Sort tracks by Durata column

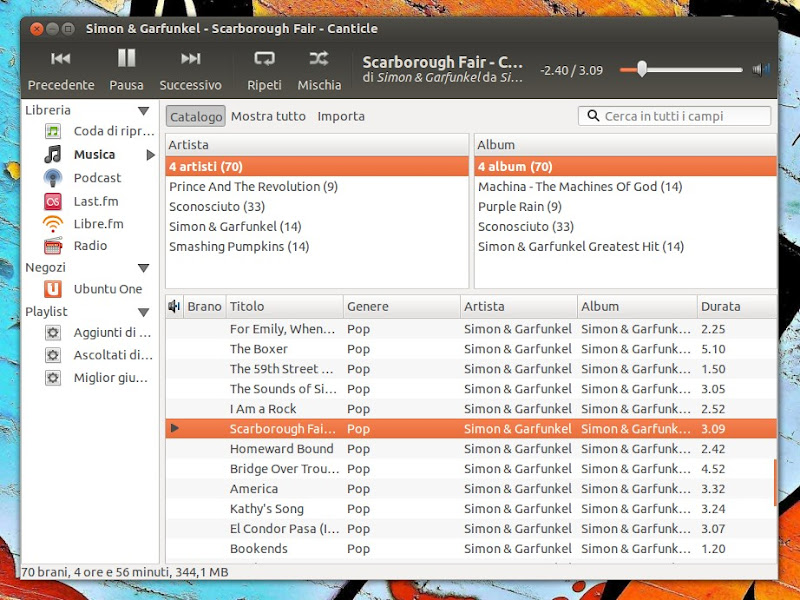pos(737,306)
